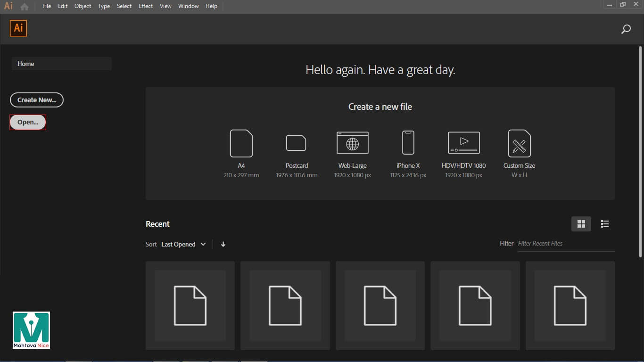Expand the Last Opened sort dropdown
644x362 pixels.
183,244
